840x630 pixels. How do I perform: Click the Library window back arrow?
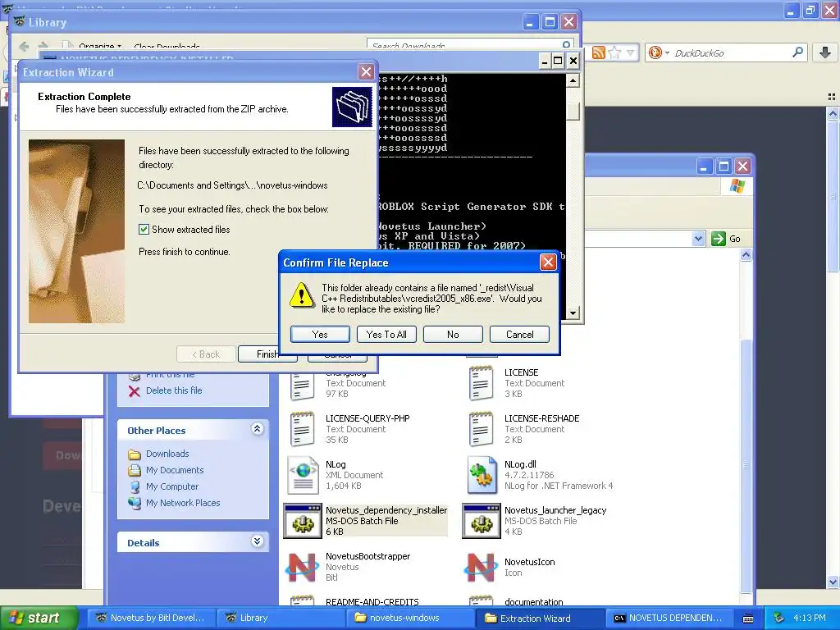[x=24, y=47]
